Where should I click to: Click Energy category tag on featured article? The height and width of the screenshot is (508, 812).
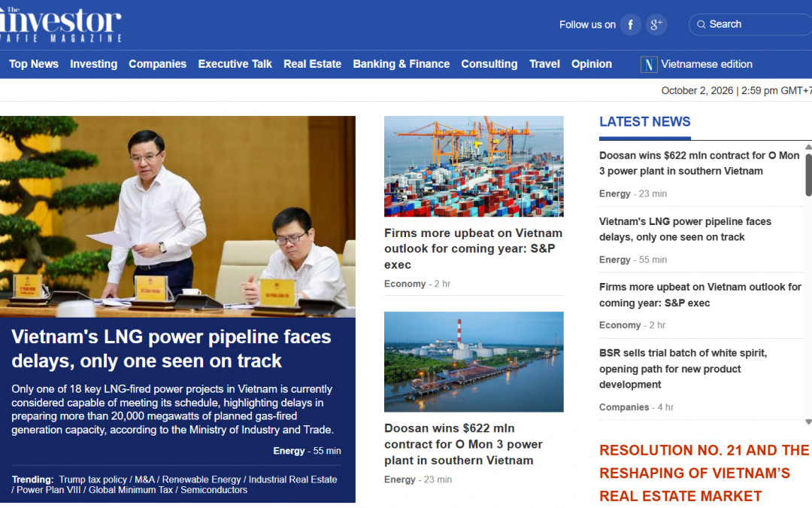pyautogui.click(x=289, y=451)
